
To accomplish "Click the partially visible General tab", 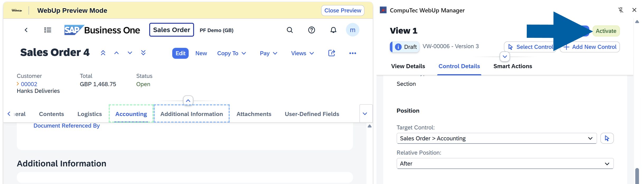I will tap(20, 114).
